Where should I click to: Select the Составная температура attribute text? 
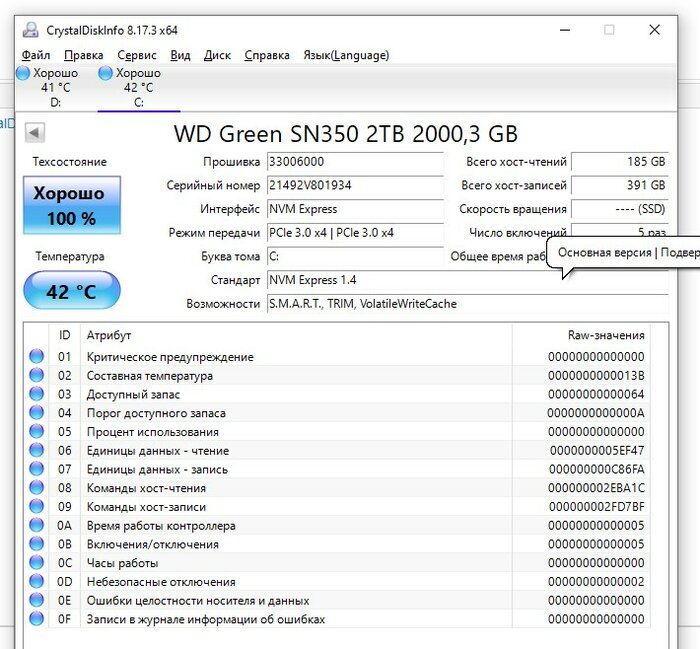[150, 375]
